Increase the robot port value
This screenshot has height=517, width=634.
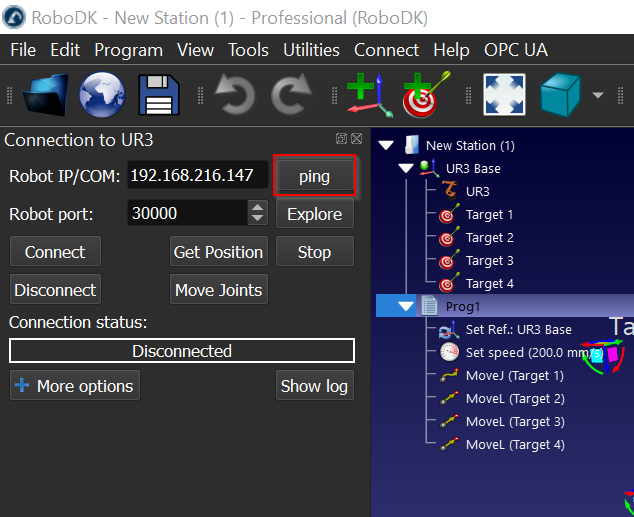pyautogui.click(x=258, y=207)
